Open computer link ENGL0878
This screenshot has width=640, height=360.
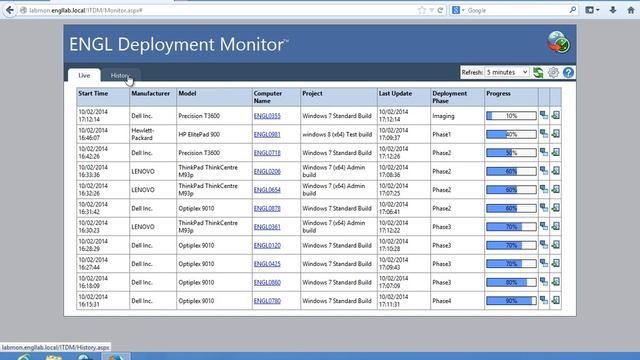pos(267,208)
